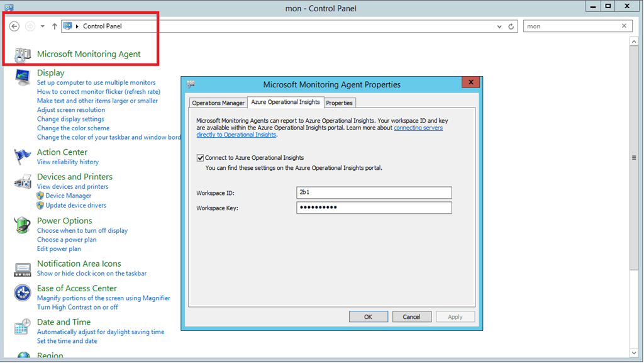Toggle Connect to Azure Operational Insights checkbox
Screen dimensions: 644x363
point(200,158)
